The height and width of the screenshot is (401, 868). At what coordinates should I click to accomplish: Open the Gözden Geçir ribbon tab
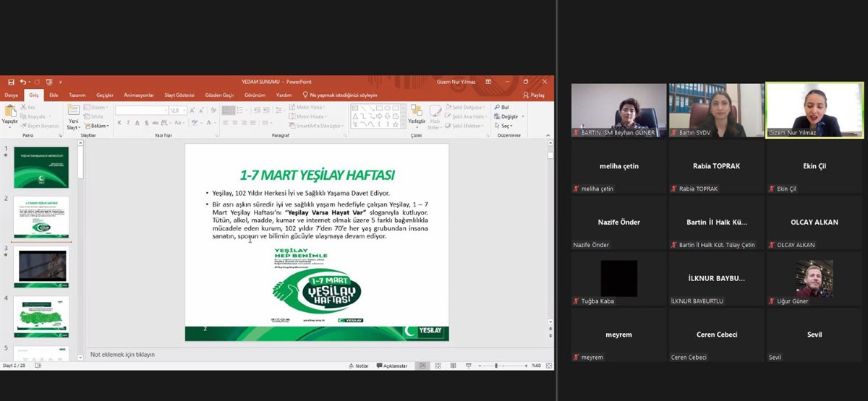[219, 95]
